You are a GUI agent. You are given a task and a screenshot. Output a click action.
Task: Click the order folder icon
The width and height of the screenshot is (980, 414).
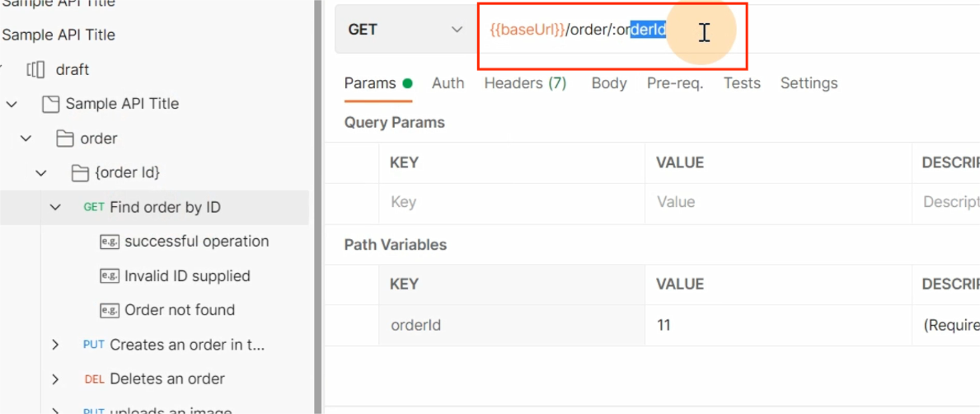click(x=65, y=139)
